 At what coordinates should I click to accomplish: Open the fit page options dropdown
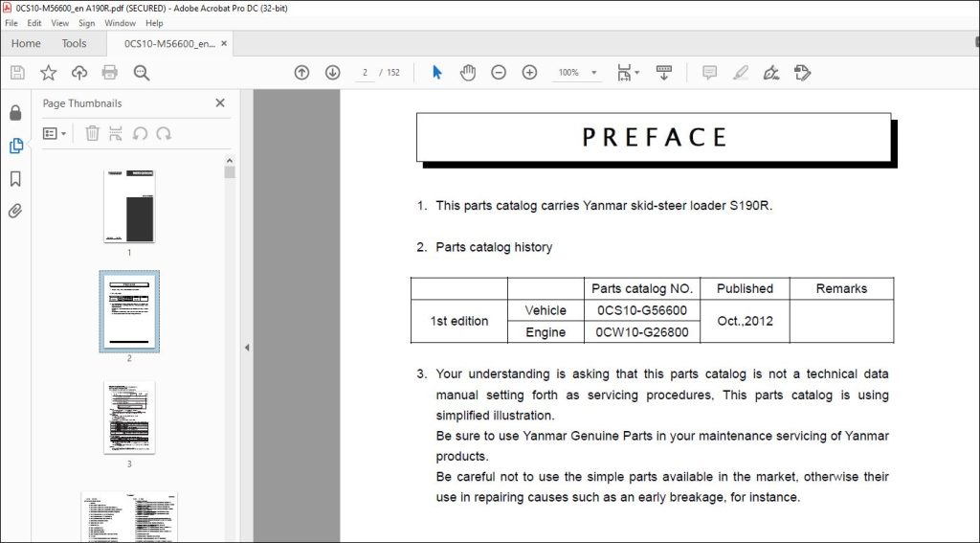628,73
